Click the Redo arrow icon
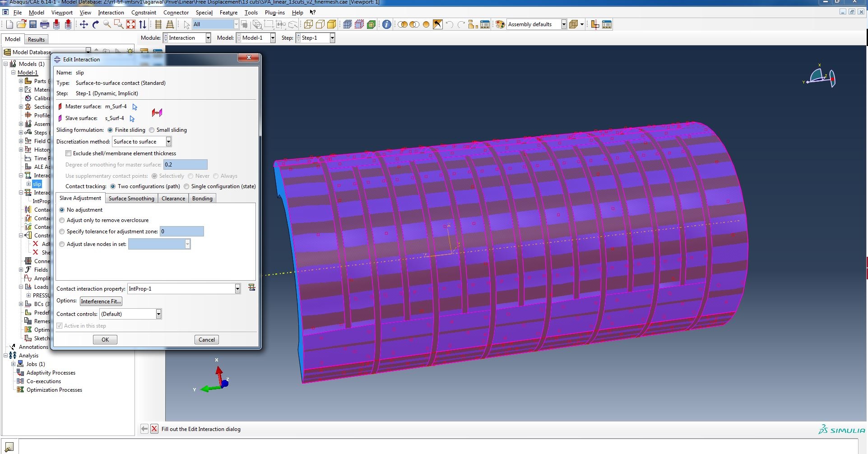868x454 pixels. (x=461, y=24)
